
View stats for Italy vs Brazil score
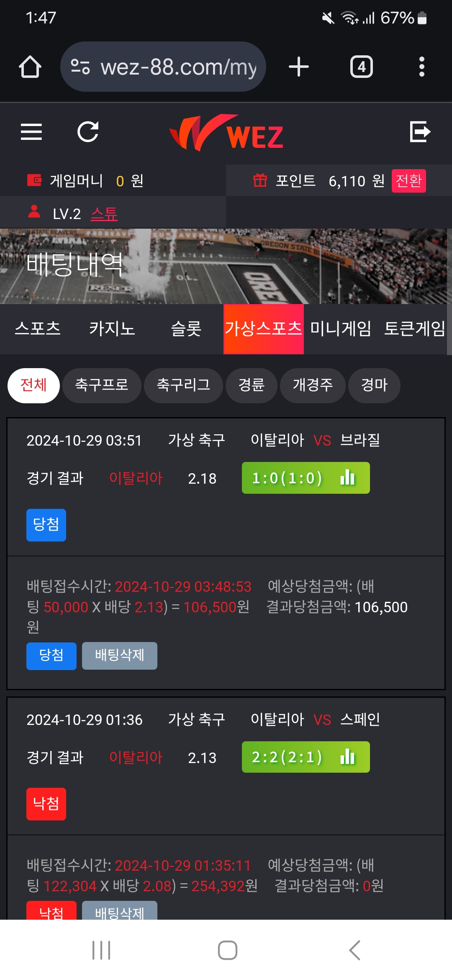(x=347, y=477)
